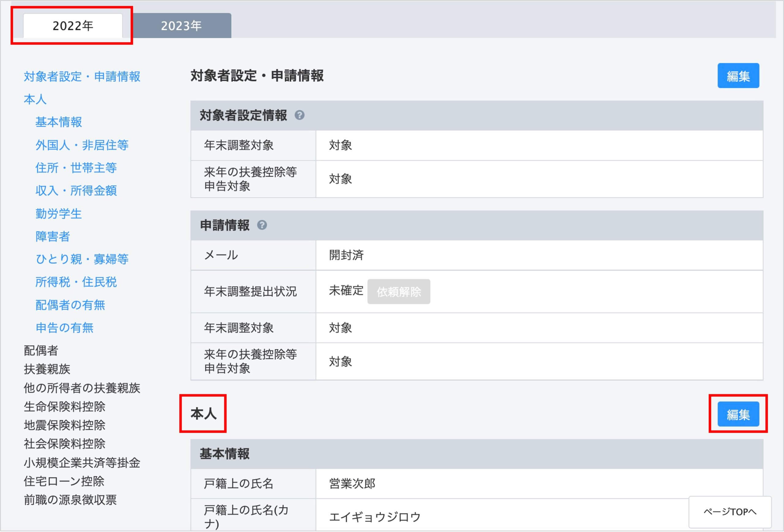The height and width of the screenshot is (532, 784).
Task: Open ひとり親・寡婦等 sidebar link
Action: [x=82, y=259]
